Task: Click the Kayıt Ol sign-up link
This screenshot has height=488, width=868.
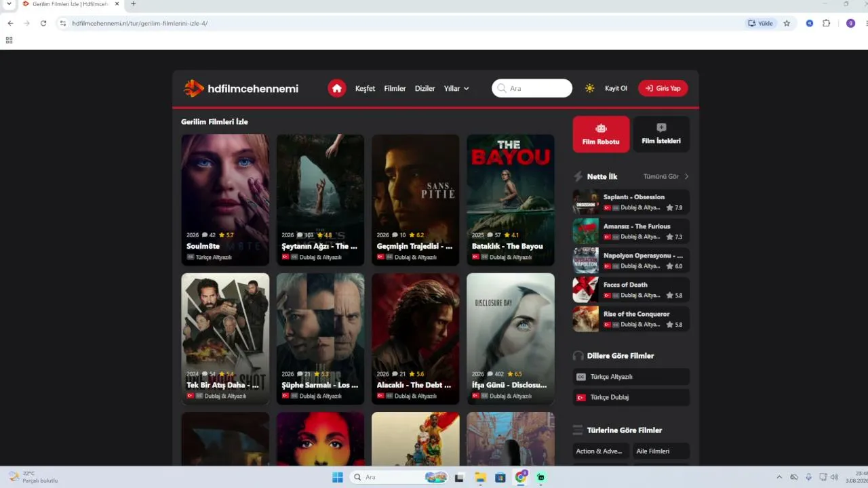Action: 616,88
